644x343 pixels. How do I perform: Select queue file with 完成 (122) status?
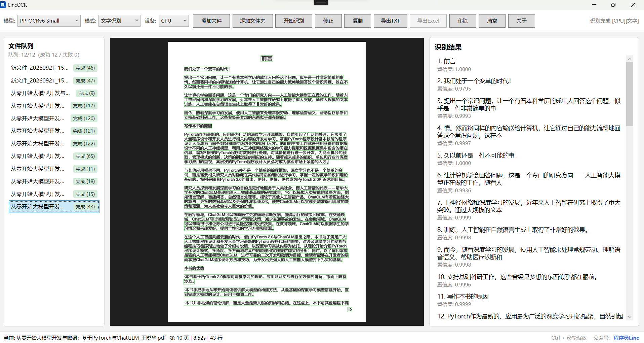point(54,144)
